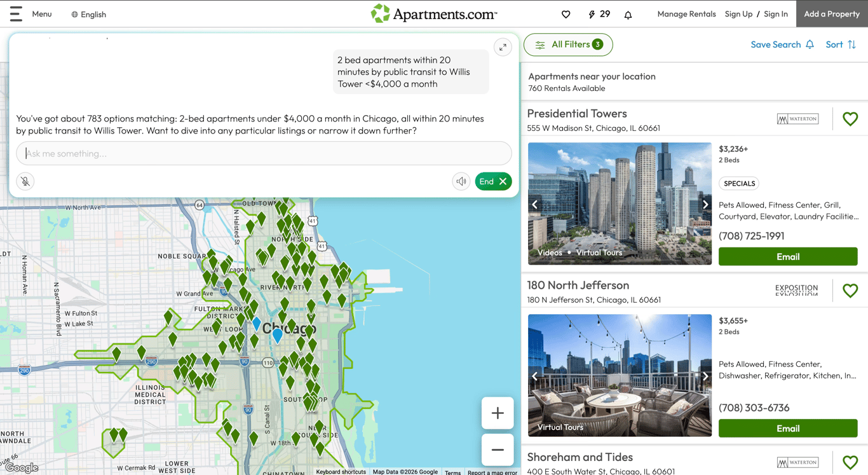Open Manage Rentals

coord(686,14)
